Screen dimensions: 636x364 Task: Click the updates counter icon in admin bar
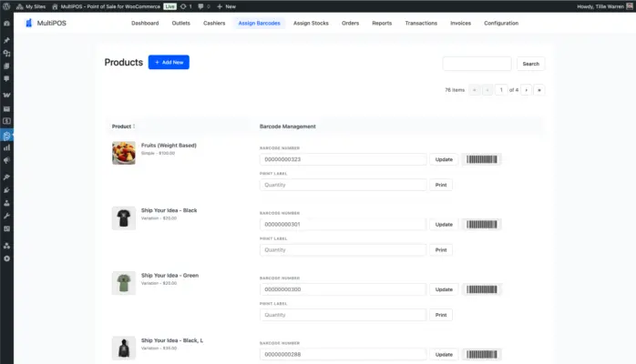(x=186, y=6)
